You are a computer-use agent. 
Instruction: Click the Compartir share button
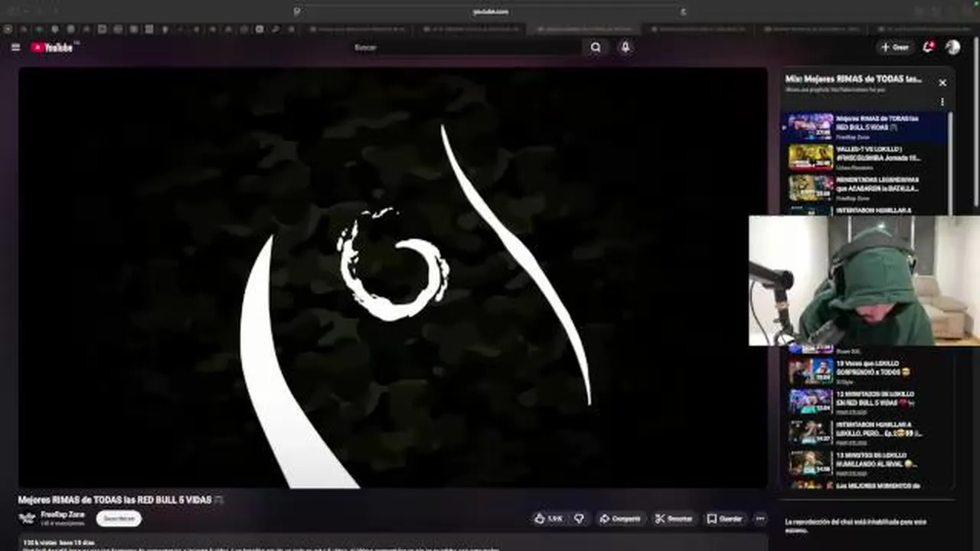620,518
